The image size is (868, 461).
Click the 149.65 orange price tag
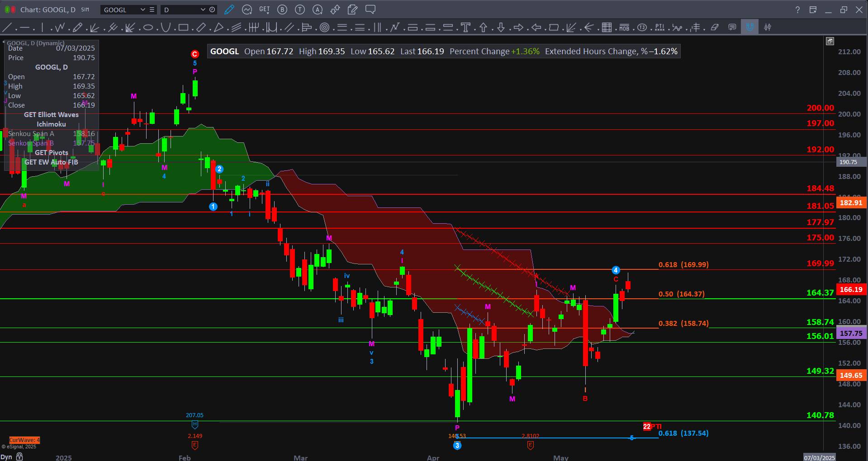click(x=851, y=375)
